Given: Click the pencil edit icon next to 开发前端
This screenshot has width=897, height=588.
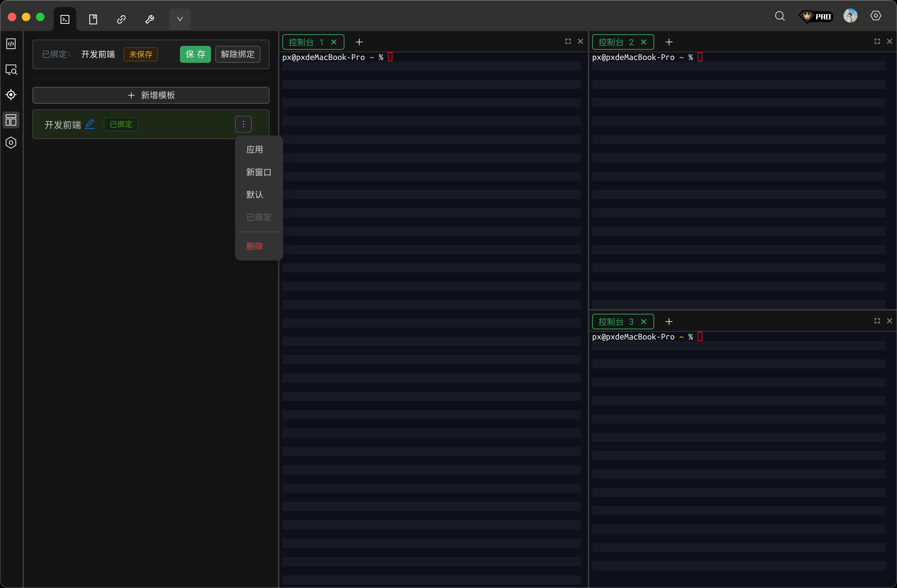Looking at the screenshot, I should 90,124.
